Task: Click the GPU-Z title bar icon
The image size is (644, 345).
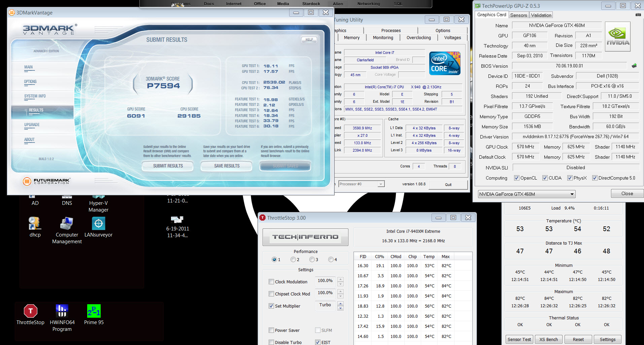Action: [x=478, y=6]
